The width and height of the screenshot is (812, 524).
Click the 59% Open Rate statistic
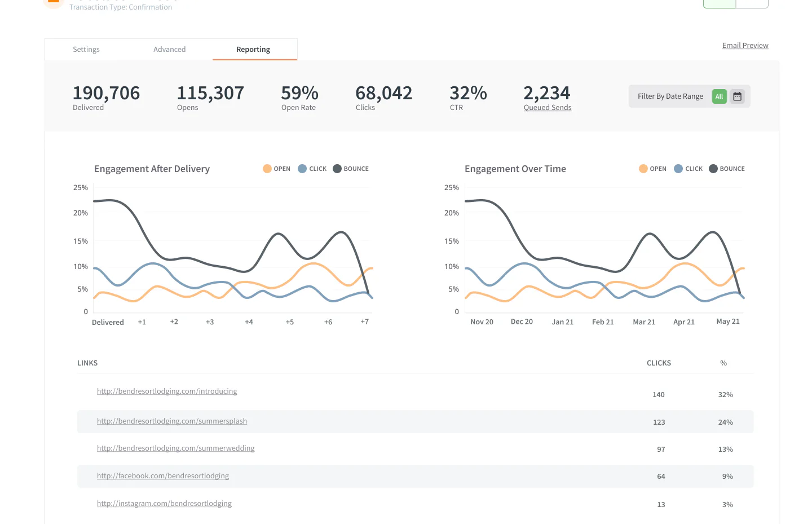point(300,98)
